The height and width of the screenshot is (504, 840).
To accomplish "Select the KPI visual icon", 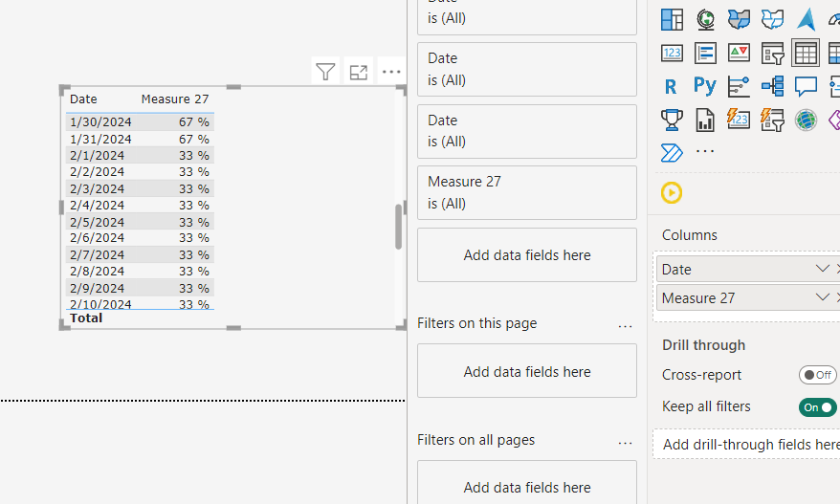I will pos(739,53).
